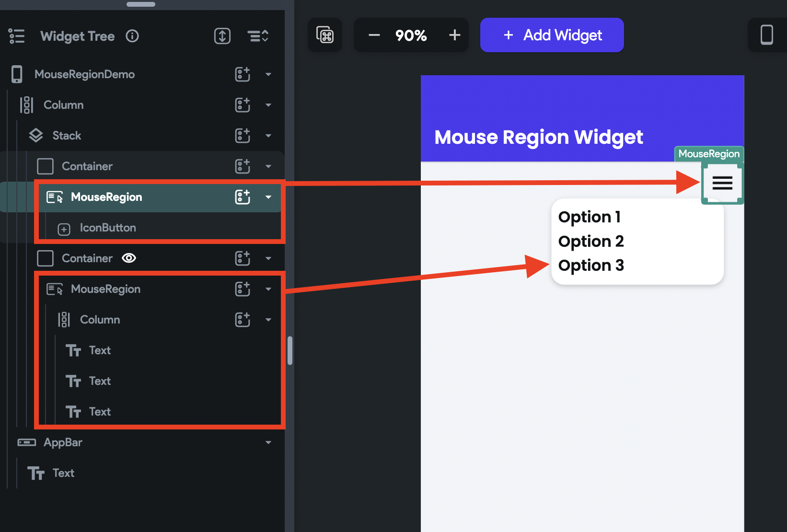This screenshot has width=787, height=532.
Task: Click Option 2 in canvas menu
Action: pos(591,241)
